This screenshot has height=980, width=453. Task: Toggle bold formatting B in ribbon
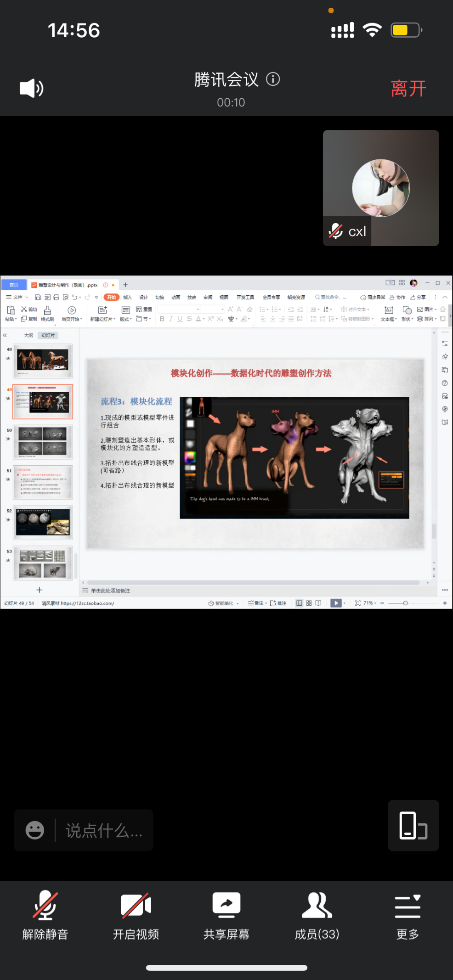click(162, 319)
